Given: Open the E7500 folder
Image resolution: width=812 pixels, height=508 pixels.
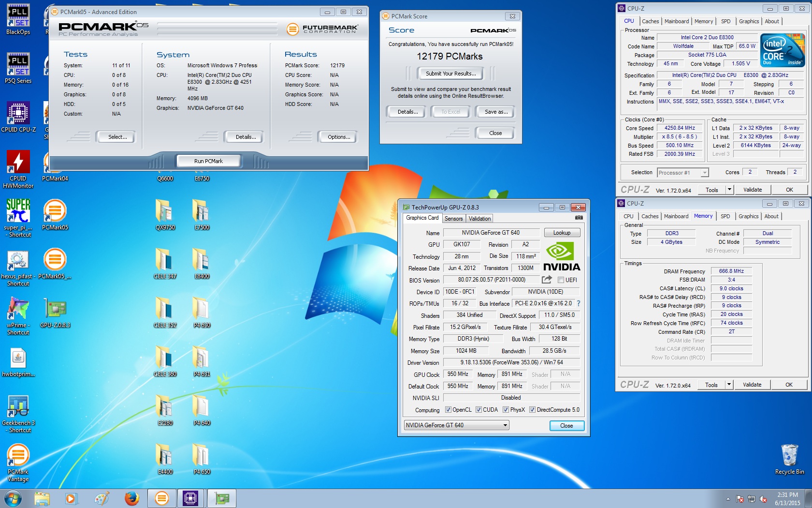Looking at the screenshot, I should [202, 215].
